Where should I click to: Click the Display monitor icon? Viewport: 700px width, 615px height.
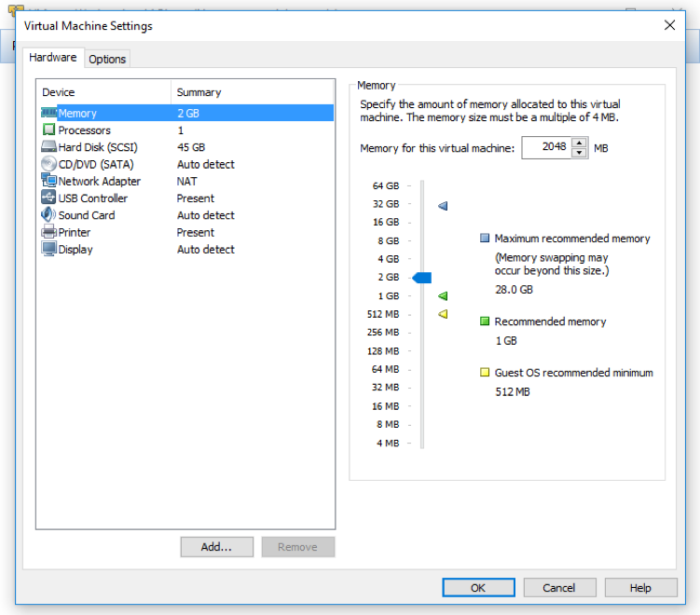49,250
